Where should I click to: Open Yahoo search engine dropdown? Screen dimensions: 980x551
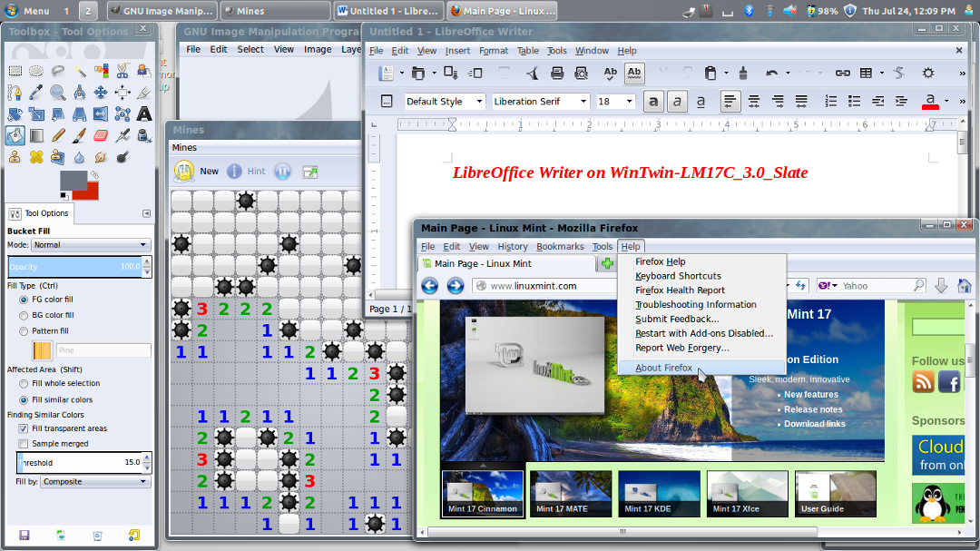(828, 286)
